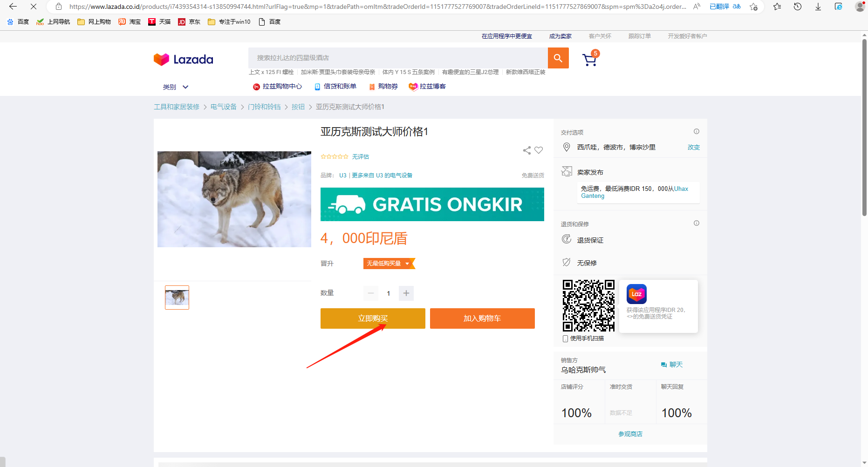Image resolution: width=868 pixels, height=467 pixels.
Task: Click the share icon beside product title
Action: click(527, 150)
